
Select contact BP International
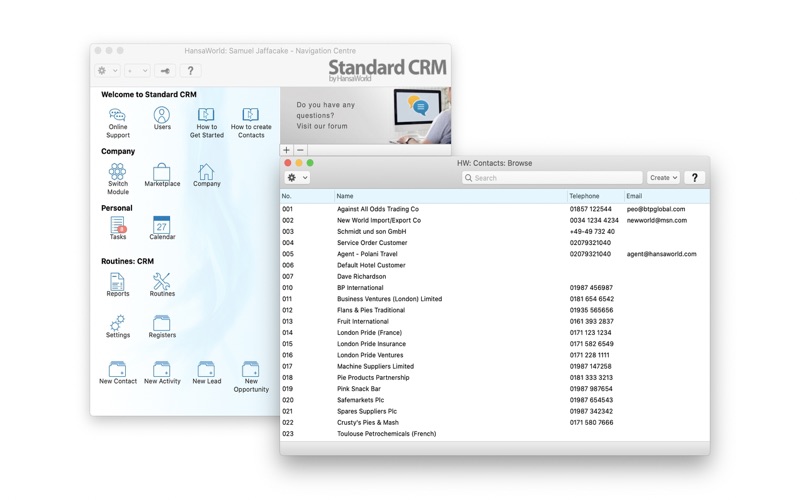[x=494, y=288]
